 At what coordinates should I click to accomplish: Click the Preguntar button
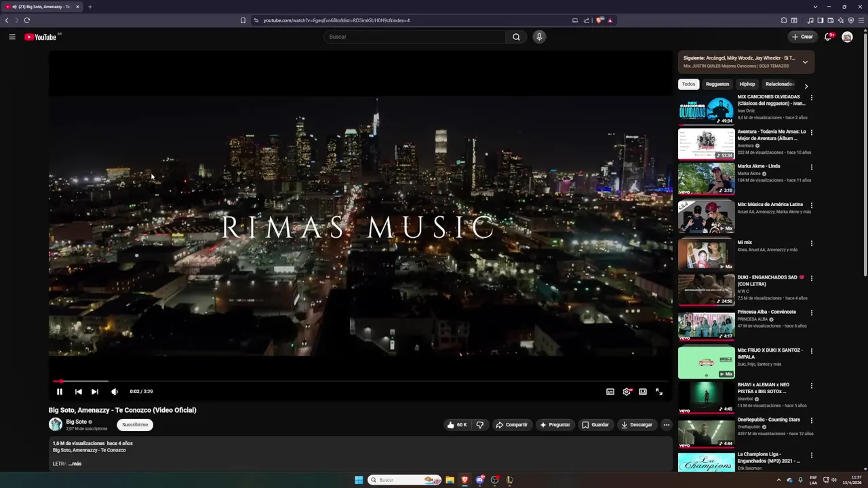click(x=555, y=425)
